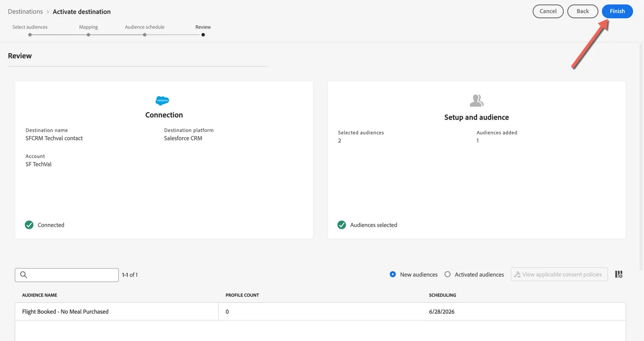Open the Destinations breadcrumb link
This screenshot has width=644, height=341.
point(25,12)
